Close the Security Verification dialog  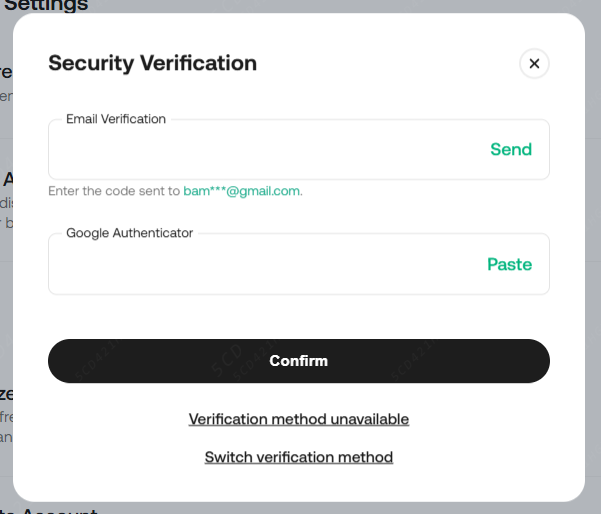coord(534,64)
